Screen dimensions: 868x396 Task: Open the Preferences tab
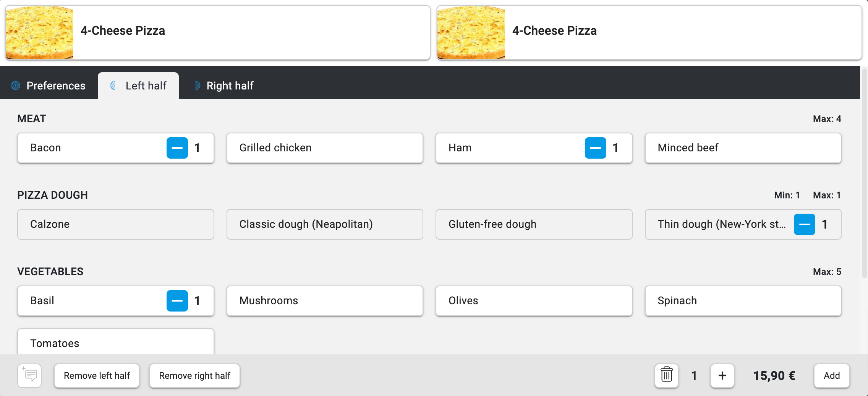pos(49,86)
